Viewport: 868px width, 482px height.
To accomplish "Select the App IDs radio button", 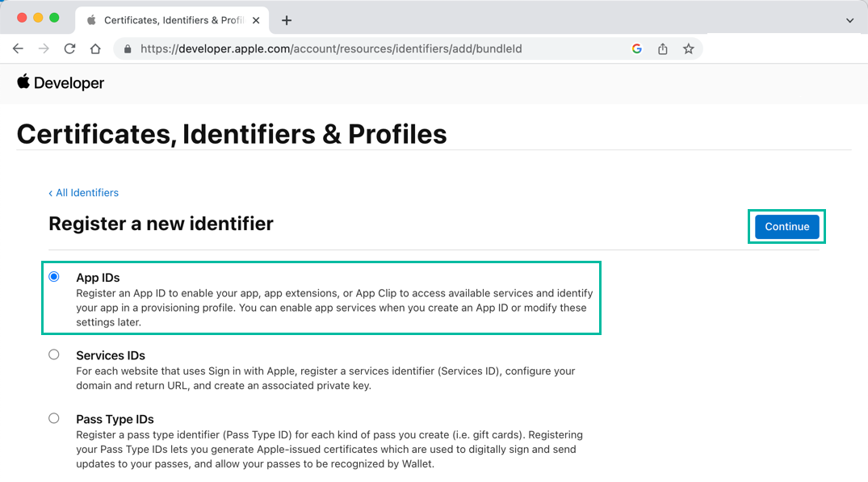I will pos(54,276).
